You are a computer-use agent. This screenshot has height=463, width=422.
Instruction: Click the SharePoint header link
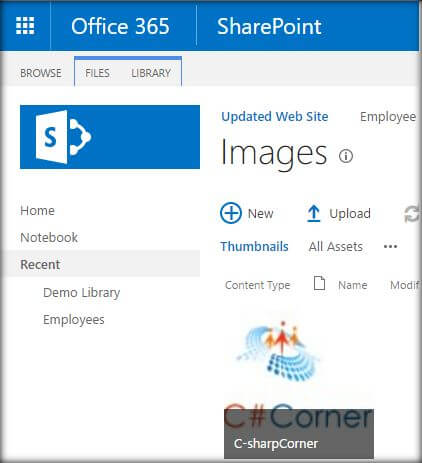click(x=269, y=26)
